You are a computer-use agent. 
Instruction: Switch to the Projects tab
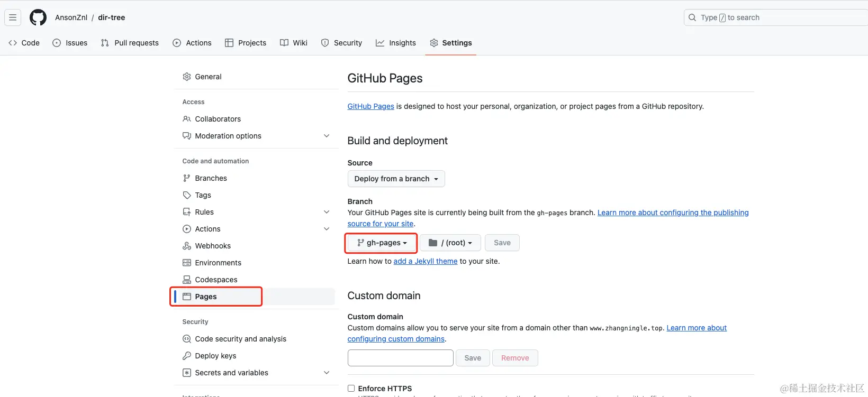click(246, 43)
